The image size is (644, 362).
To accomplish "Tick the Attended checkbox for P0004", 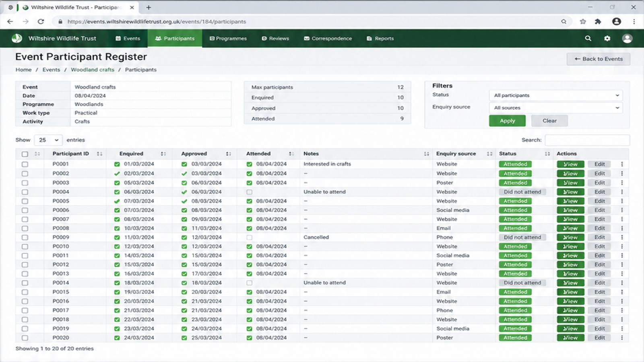I will (250, 192).
